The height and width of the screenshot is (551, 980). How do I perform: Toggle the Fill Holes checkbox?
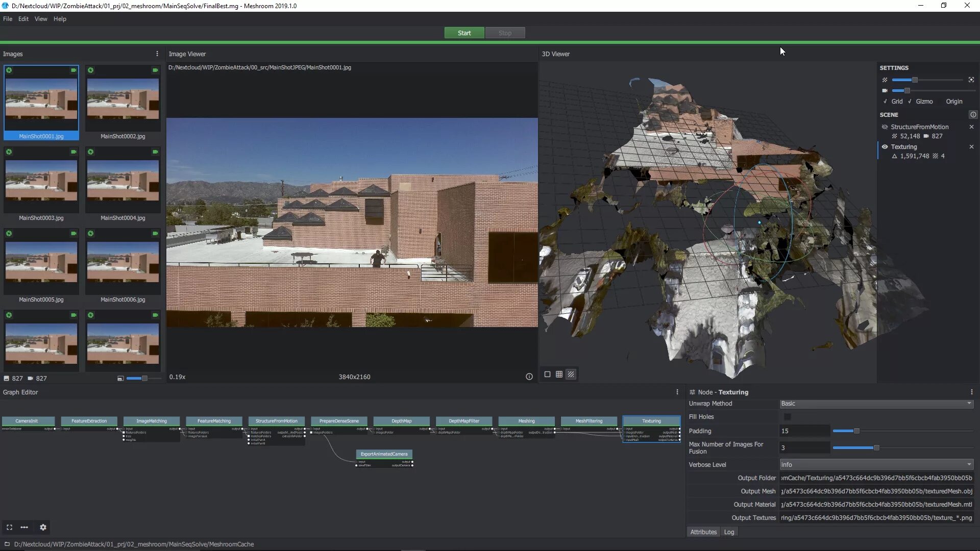(x=787, y=417)
